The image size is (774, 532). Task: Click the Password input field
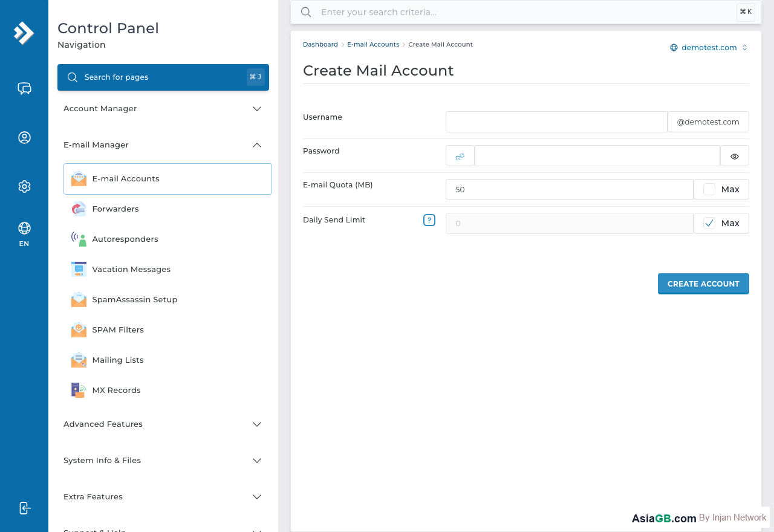point(597,156)
